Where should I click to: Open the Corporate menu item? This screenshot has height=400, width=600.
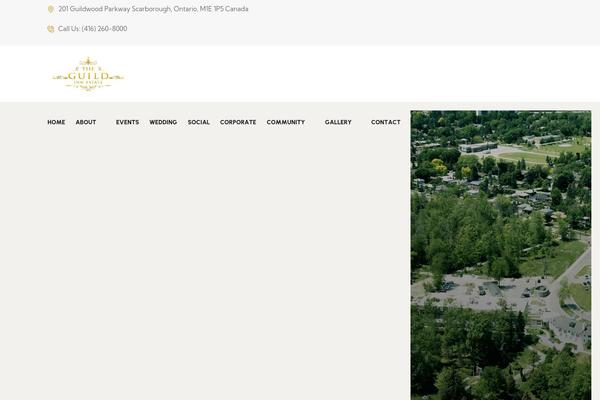[238, 122]
